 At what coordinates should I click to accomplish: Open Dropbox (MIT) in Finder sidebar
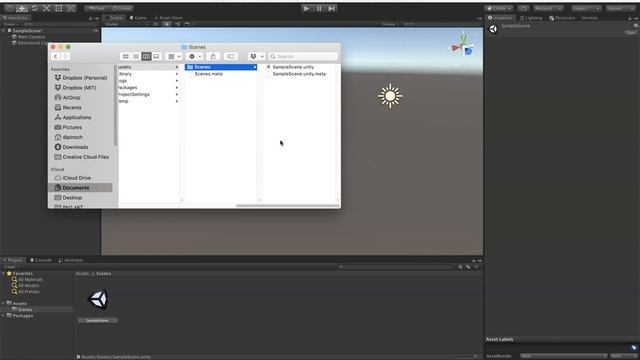click(x=76, y=88)
